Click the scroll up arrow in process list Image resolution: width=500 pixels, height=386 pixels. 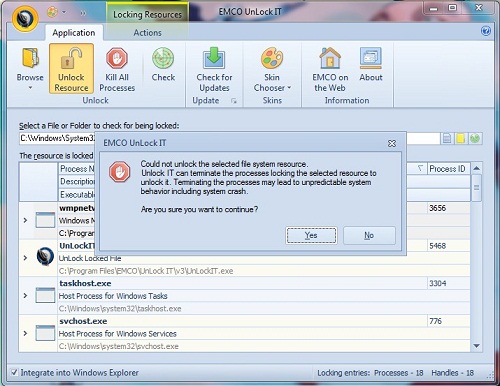pyautogui.click(x=477, y=168)
